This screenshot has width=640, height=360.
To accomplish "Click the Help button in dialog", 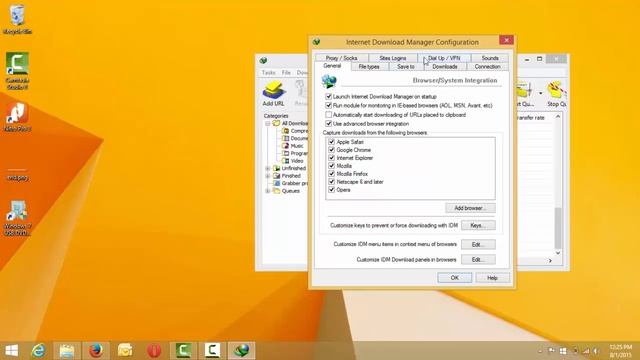I will click(x=492, y=278).
